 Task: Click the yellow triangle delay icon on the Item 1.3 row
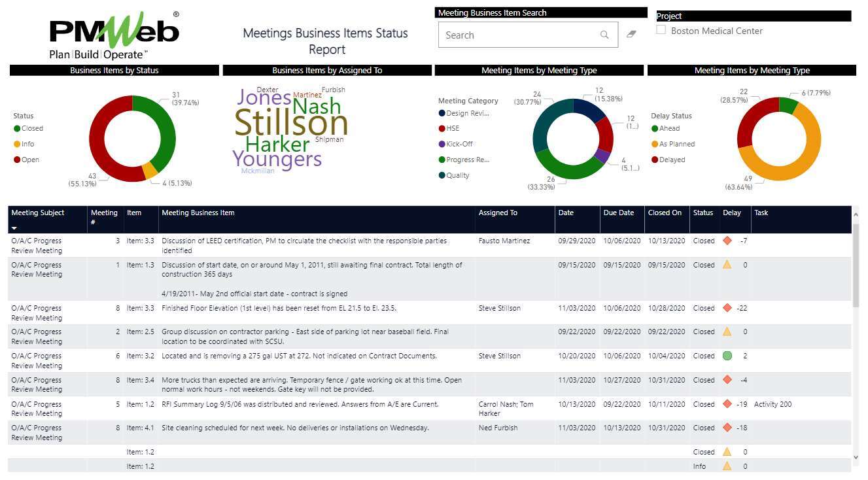pos(727,265)
